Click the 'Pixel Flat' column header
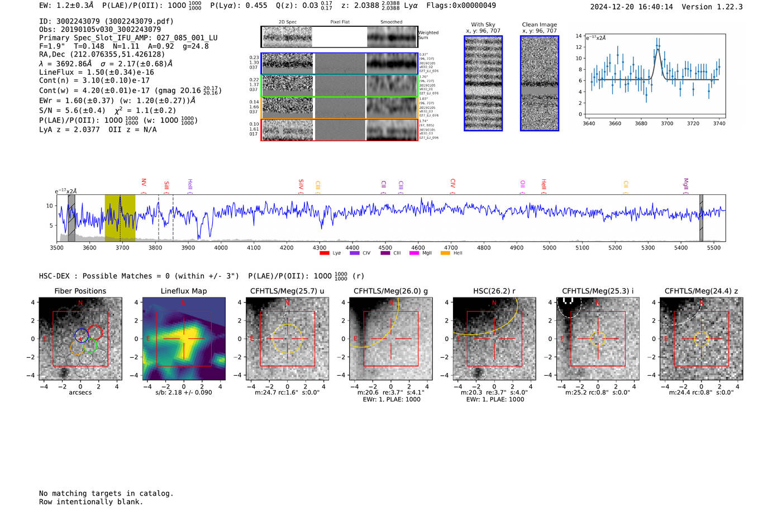 [x=340, y=22]
